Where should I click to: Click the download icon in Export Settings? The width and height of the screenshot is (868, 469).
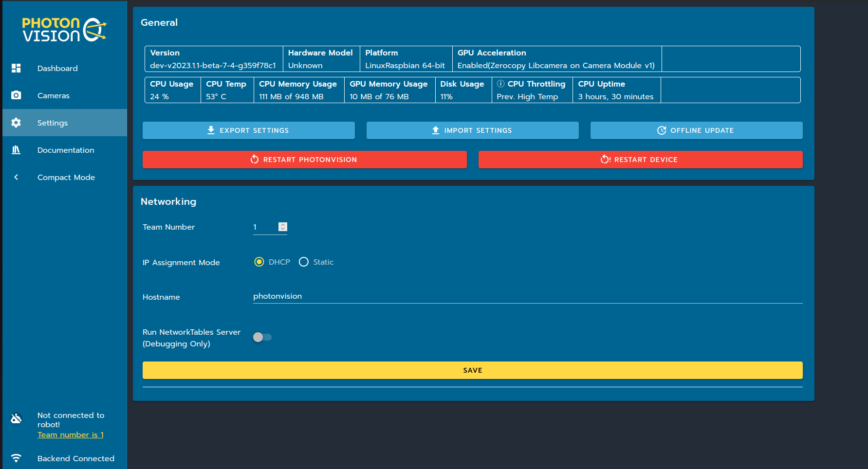[211, 130]
